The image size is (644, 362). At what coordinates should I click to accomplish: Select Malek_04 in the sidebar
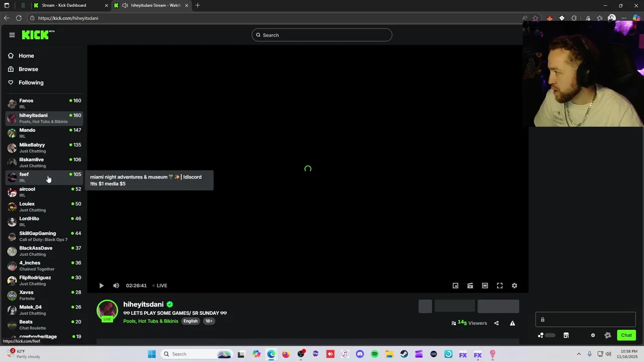coord(44,310)
